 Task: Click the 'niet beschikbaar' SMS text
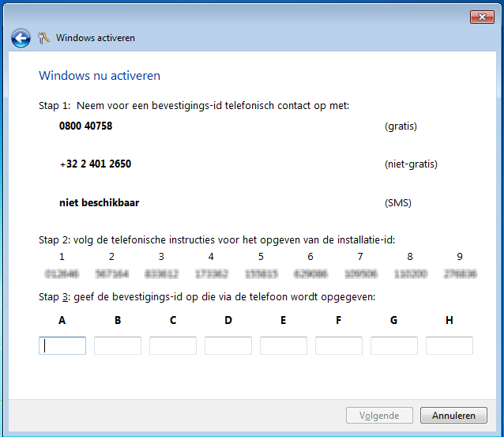(100, 202)
